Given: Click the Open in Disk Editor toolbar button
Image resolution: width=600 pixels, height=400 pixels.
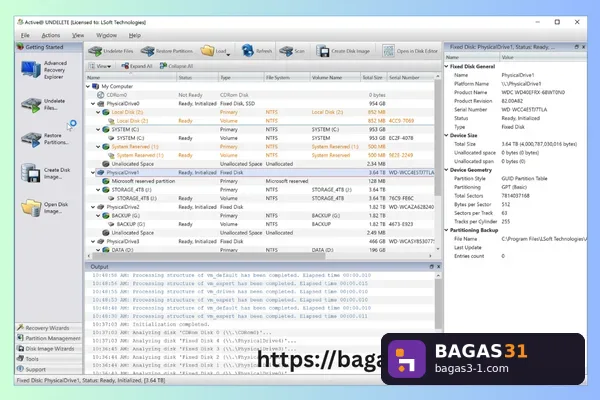Looking at the screenshot, I should tap(410, 51).
